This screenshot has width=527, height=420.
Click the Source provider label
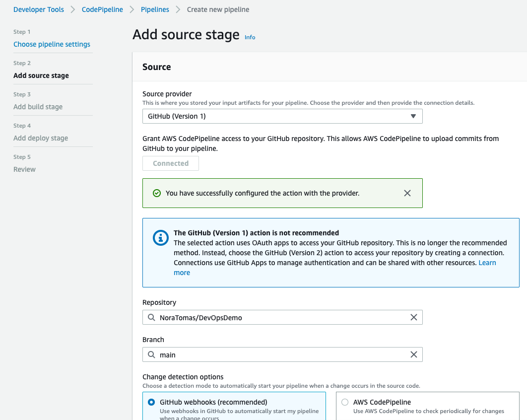pyautogui.click(x=167, y=94)
